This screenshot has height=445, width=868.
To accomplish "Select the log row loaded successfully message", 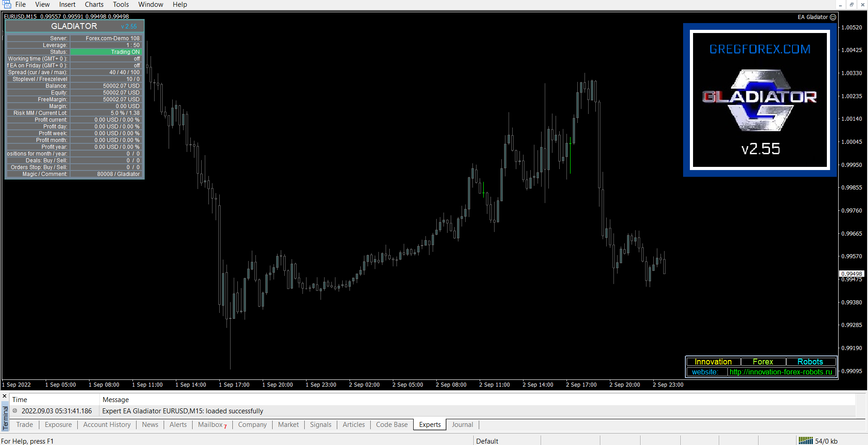I will [433, 411].
